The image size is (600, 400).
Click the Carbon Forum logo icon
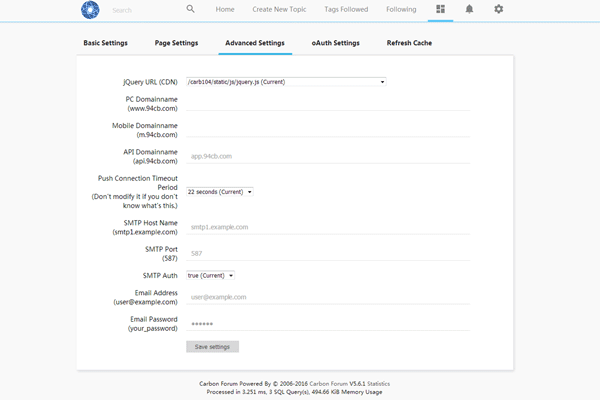click(90, 10)
